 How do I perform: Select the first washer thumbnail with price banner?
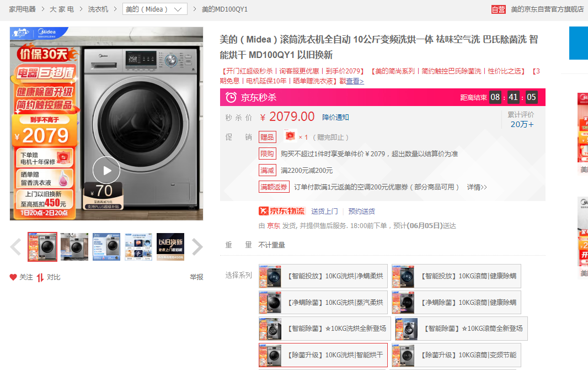42,246
